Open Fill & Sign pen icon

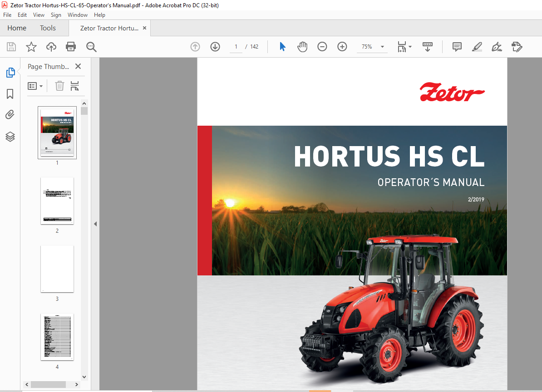click(497, 47)
